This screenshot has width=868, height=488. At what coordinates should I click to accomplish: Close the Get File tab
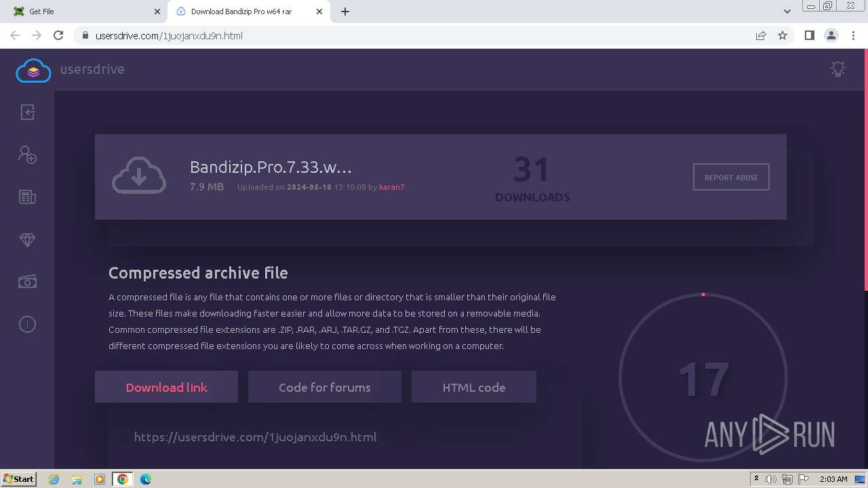[157, 12]
